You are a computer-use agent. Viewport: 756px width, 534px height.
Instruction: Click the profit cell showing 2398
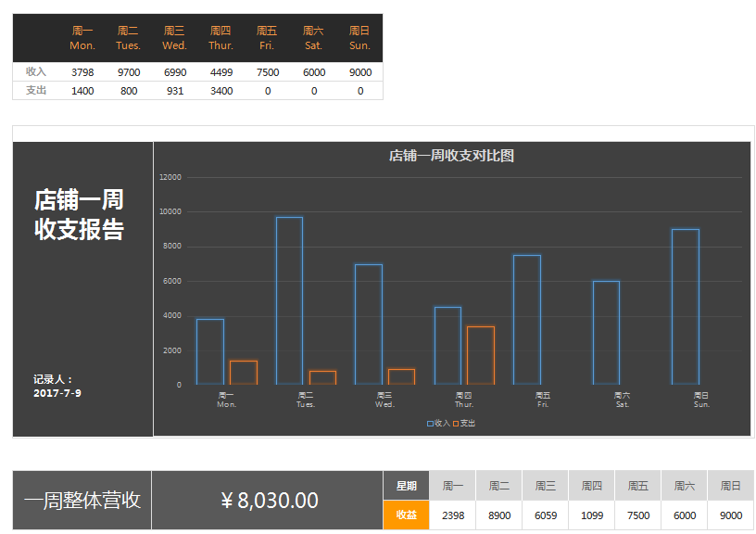click(453, 515)
